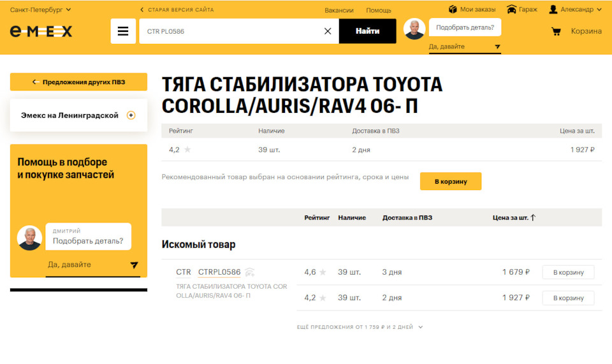Click the car applicability icon near CTRPL0586
612x364 pixels.
[x=250, y=272]
